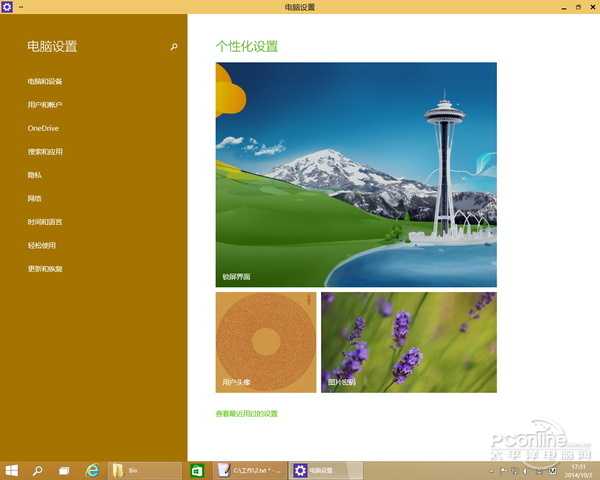
Task: Open the app menu dots in title bar
Action: (x=21, y=7)
